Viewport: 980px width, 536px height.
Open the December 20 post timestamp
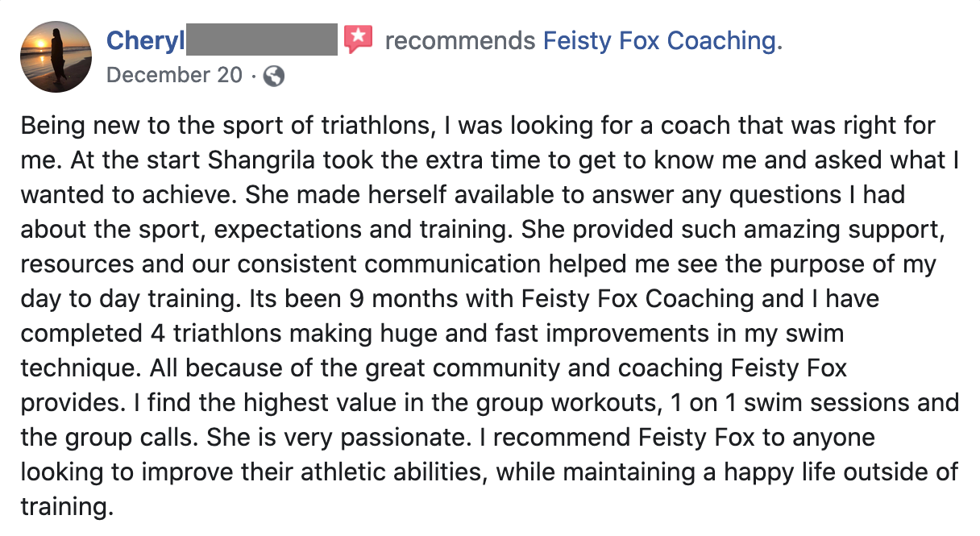(x=174, y=75)
